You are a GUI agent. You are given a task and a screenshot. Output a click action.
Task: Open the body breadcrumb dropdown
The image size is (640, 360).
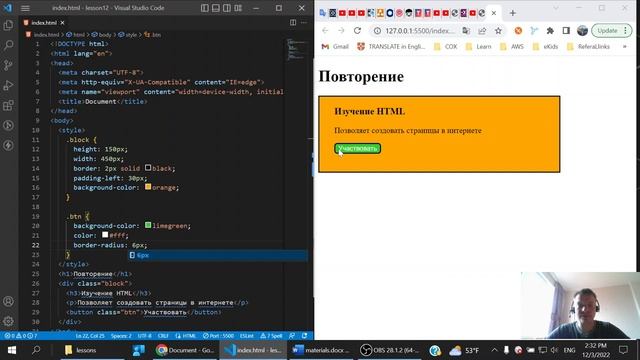tap(102, 35)
